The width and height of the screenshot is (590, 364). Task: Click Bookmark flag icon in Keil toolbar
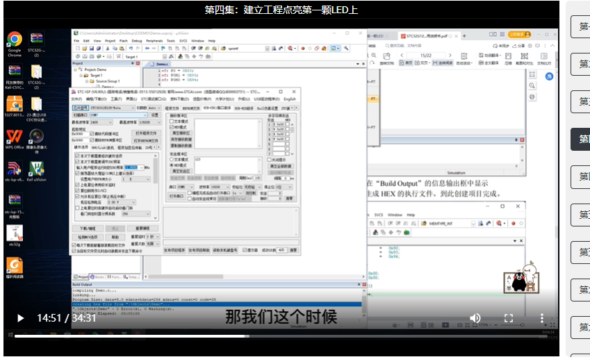coord(163,49)
